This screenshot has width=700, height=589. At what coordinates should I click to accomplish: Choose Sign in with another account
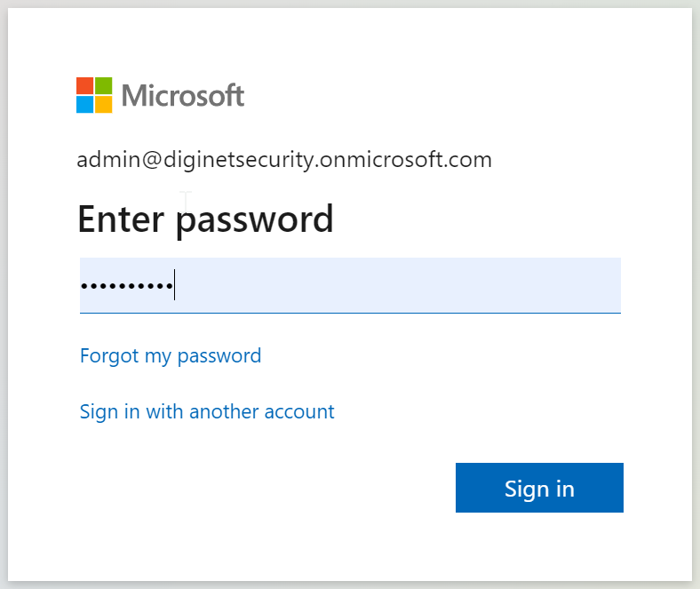[207, 411]
